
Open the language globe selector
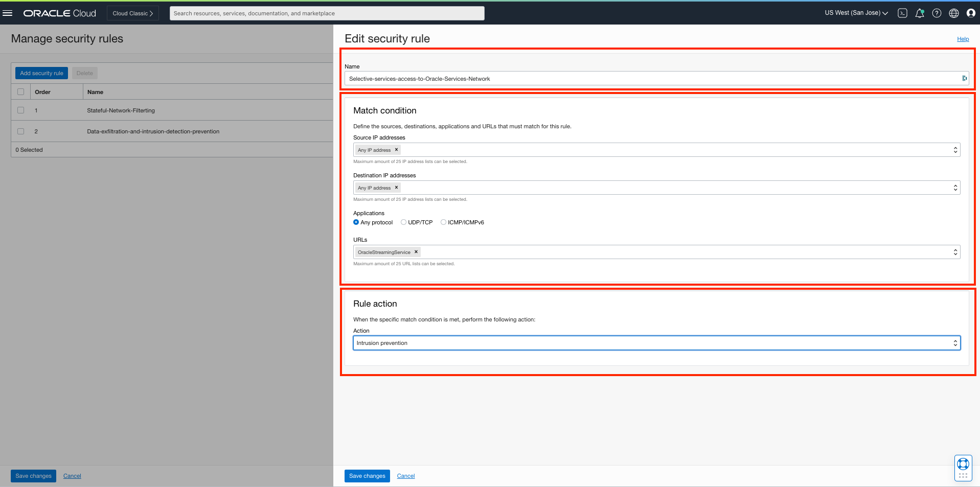[954, 13]
